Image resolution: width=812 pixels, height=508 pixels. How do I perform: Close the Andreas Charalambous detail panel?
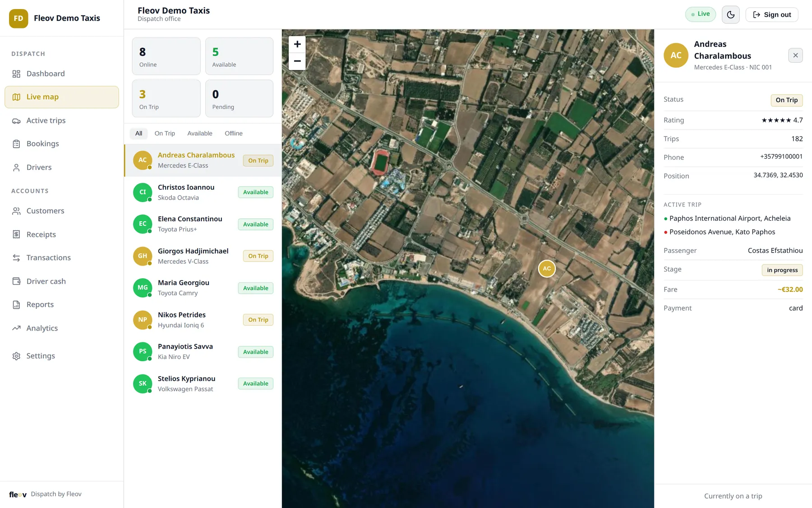coord(795,56)
